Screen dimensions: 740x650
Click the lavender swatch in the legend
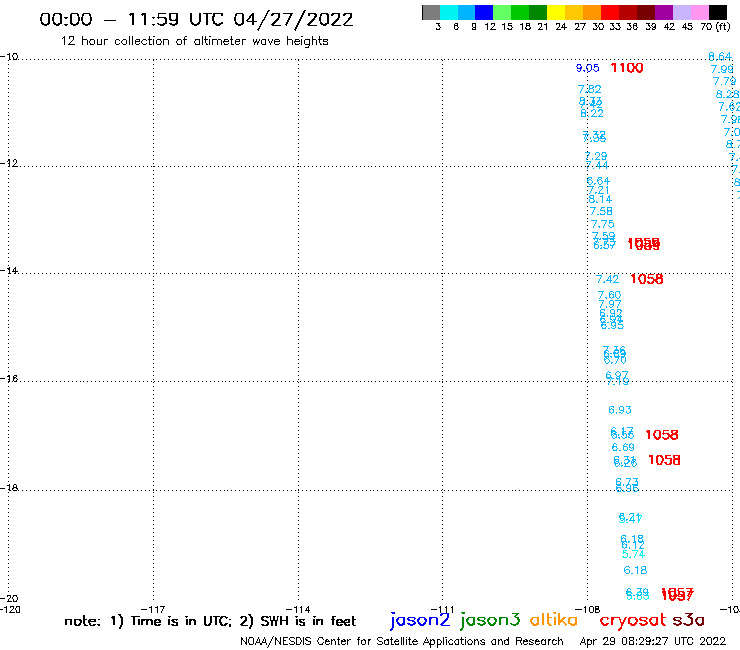click(681, 12)
